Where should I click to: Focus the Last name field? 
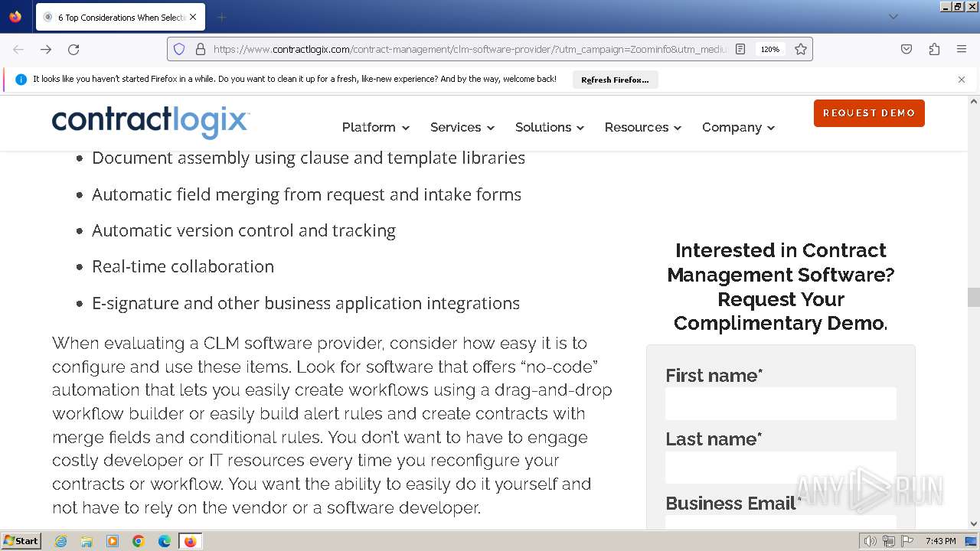click(781, 467)
